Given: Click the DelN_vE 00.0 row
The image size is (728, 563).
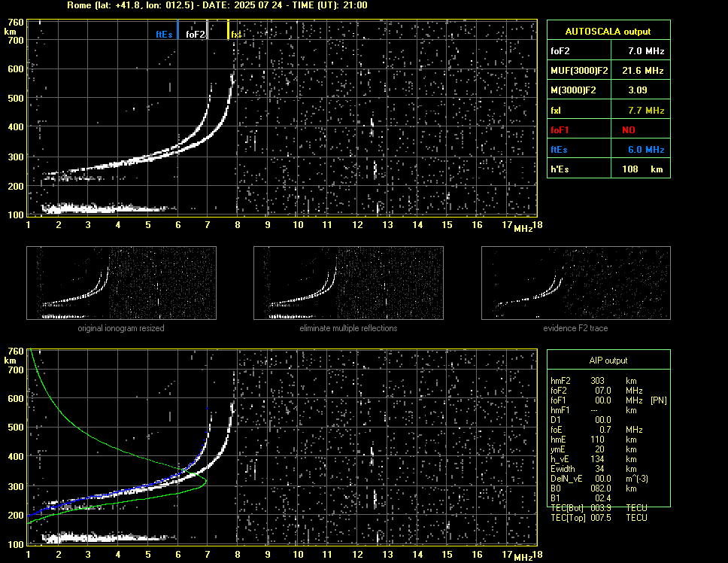Looking at the screenshot, I should (599, 479).
